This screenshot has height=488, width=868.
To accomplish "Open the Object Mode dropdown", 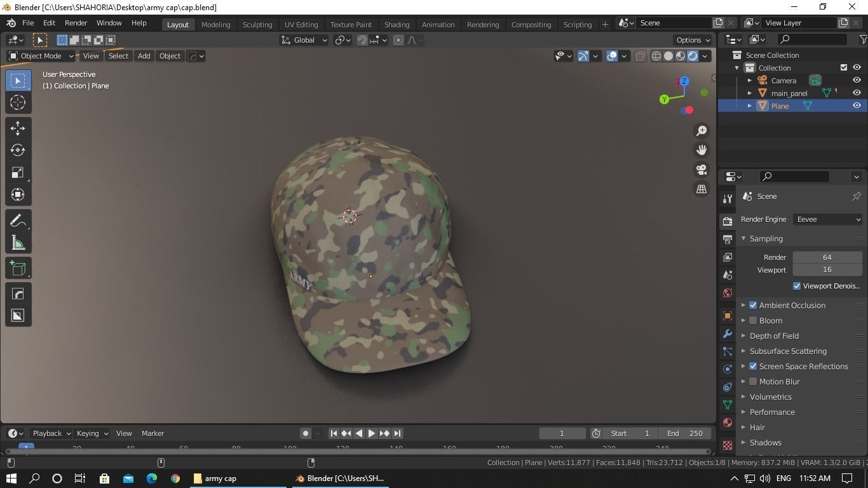I will pos(41,56).
